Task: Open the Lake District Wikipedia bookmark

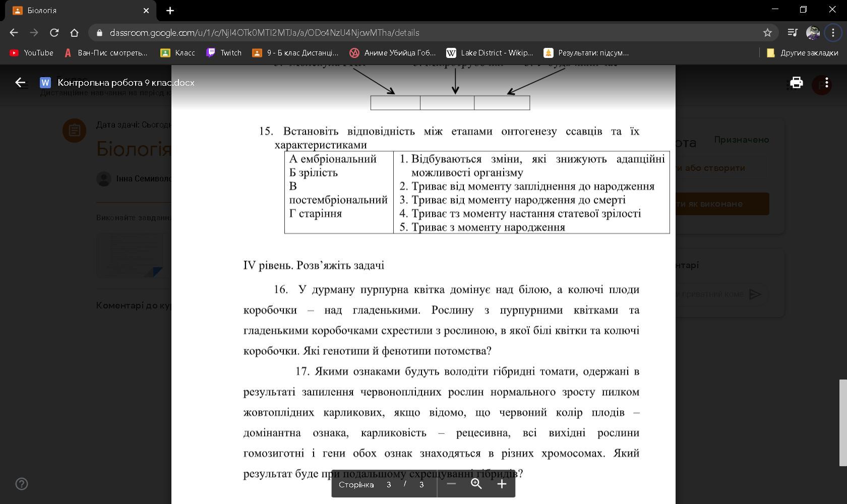Action: [490, 53]
